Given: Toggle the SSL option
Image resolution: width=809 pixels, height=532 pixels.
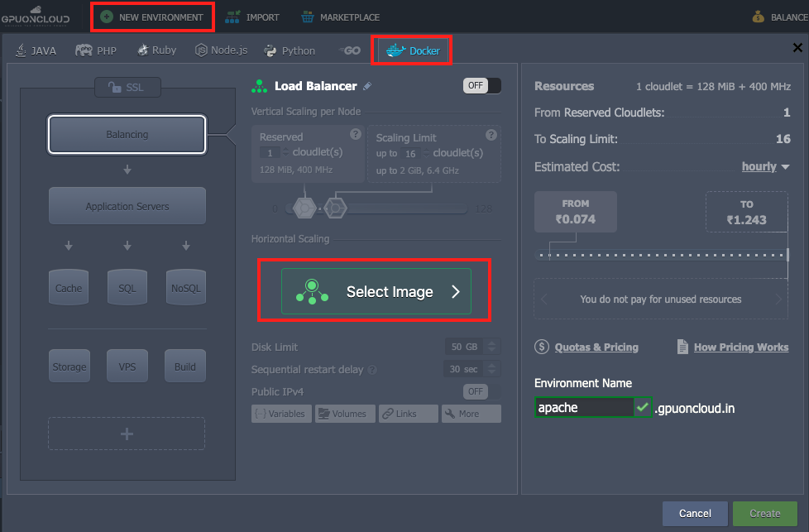Looking at the screenshot, I should tap(127, 87).
